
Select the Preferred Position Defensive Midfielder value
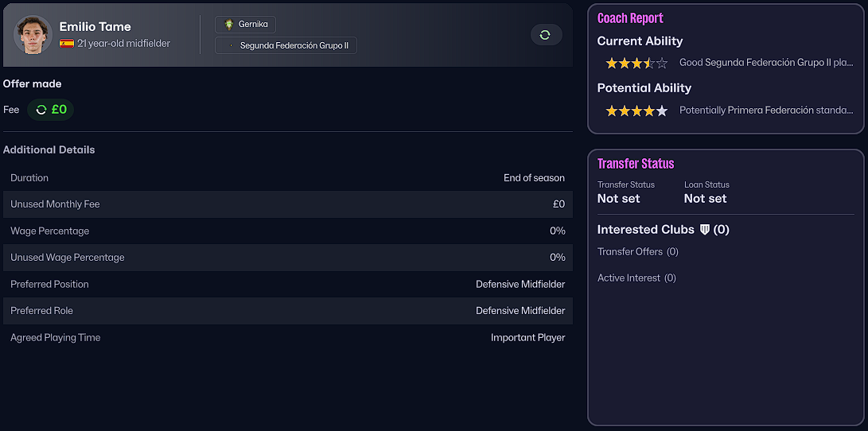(520, 285)
